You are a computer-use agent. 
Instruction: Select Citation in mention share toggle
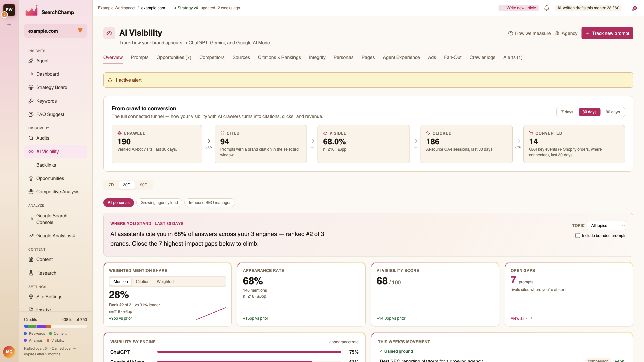[143, 282]
